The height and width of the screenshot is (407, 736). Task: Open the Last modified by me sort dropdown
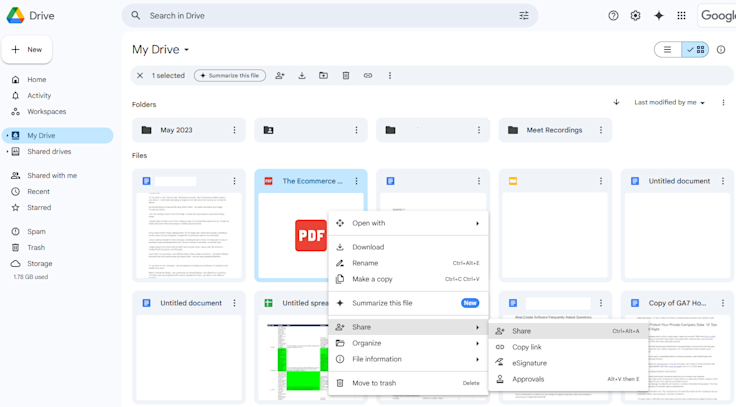(669, 102)
